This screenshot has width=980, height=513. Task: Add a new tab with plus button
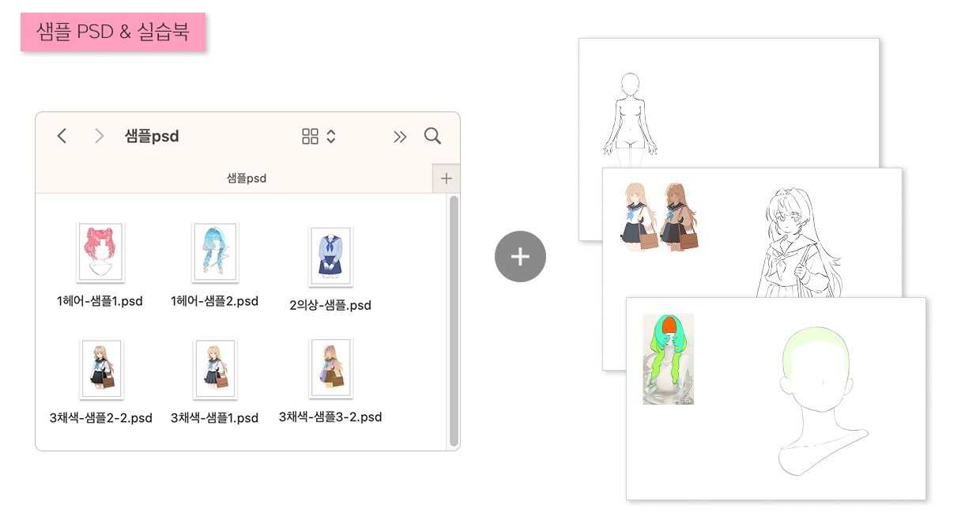(x=446, y=179)
